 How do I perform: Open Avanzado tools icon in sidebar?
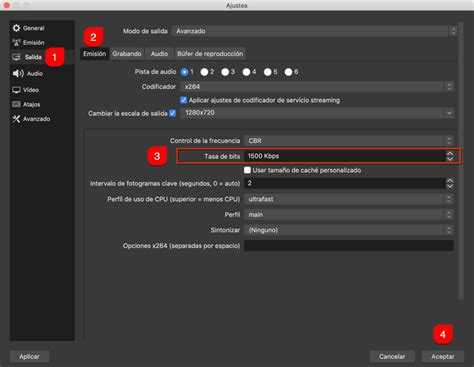tap(16, 119)
